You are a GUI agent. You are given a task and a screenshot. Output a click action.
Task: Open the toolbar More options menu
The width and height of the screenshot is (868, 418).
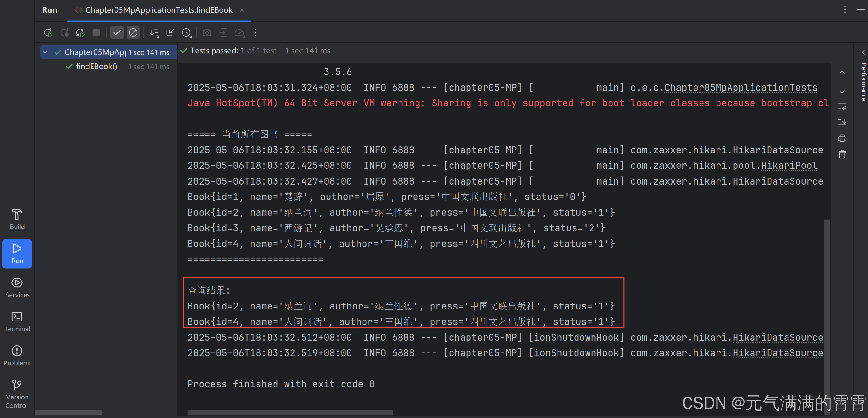click(x=255, y=33)
